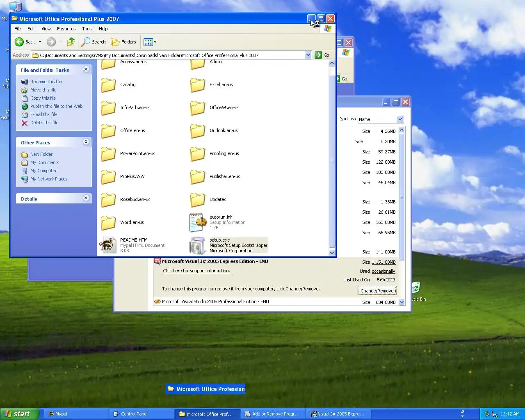Click Change/Remove in Add or Remove Programs
Image resolution: width=525 pixels, height=420 pixels.
tap(377, 291)
